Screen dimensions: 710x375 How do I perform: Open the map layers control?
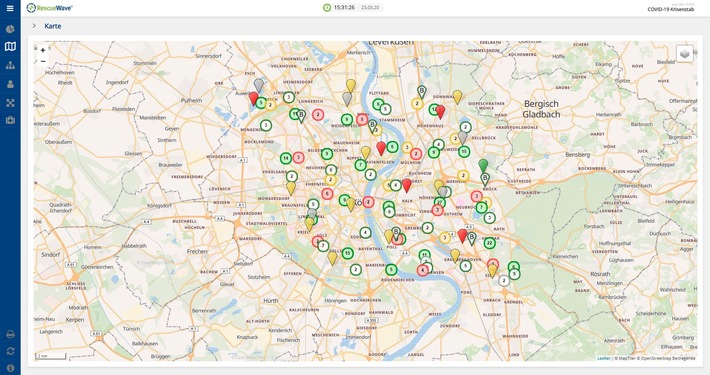(x=685, y=54)
